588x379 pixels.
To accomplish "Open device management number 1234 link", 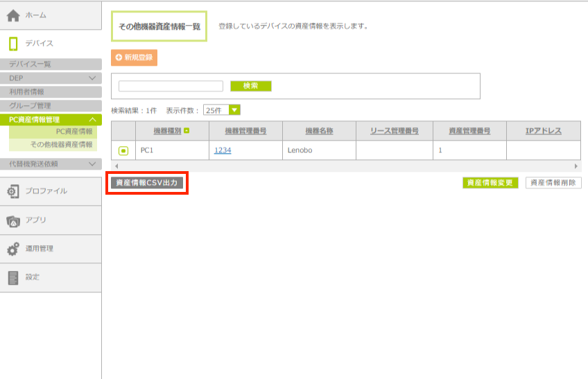I will click(x=223, y=150).
